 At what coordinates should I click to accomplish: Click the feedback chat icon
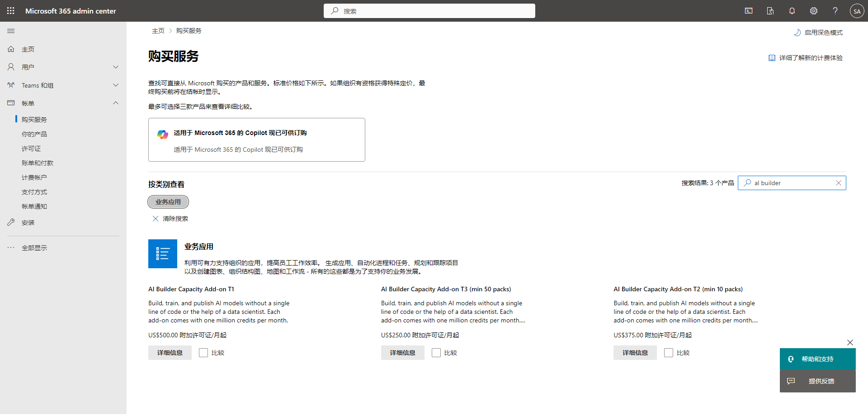791,381
